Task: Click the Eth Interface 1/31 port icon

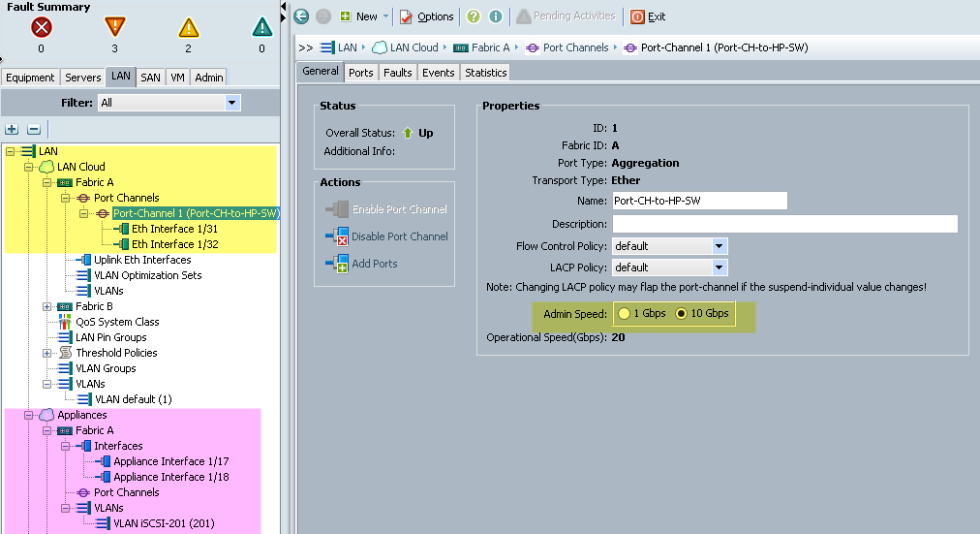Action: 122,229
